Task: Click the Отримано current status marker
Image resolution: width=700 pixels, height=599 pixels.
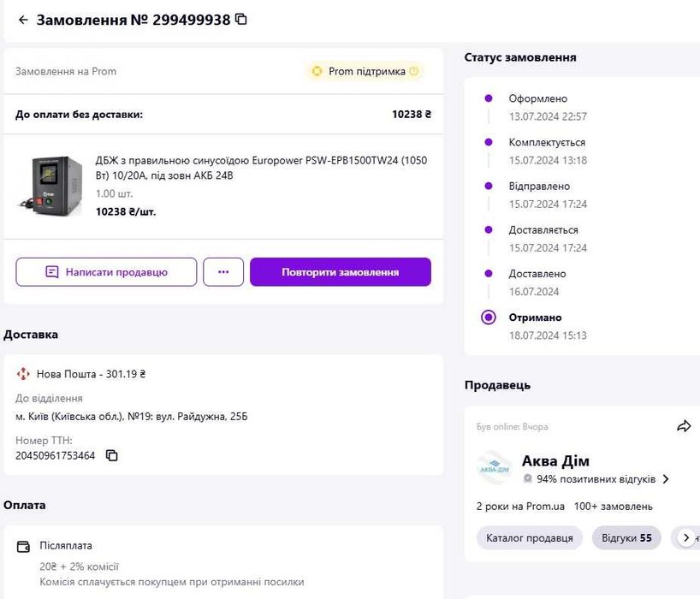Action: [489, 317]
